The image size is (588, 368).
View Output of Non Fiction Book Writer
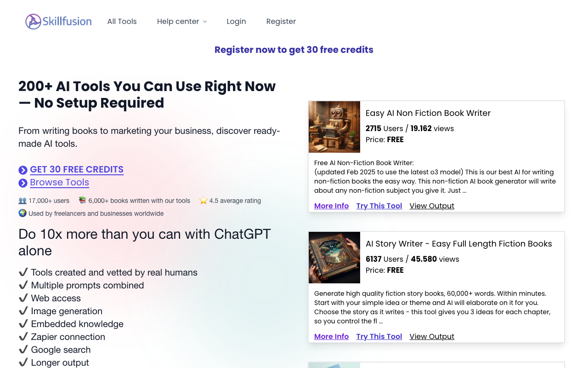[432, 206]
